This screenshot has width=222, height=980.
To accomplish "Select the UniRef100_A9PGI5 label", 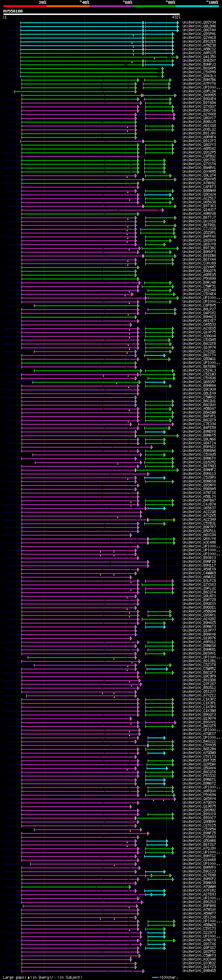I will pyautogui.click(x=199, y=53).
